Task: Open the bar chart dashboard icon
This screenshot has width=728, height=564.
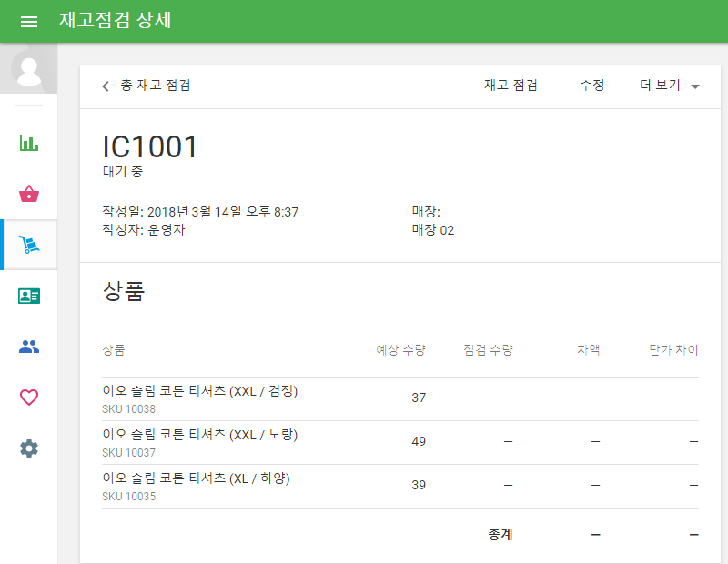Action: coord(29,143)
